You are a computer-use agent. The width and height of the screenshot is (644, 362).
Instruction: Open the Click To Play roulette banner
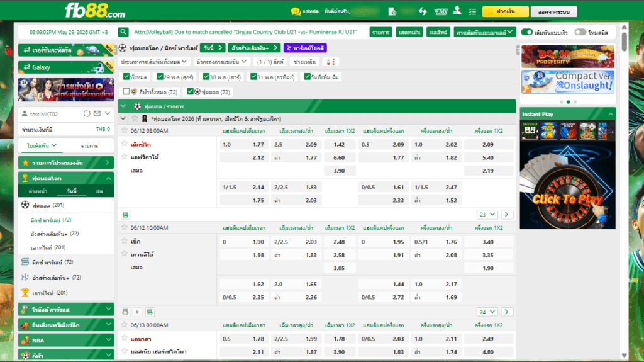pyautogui.click(x=568, y=185)
